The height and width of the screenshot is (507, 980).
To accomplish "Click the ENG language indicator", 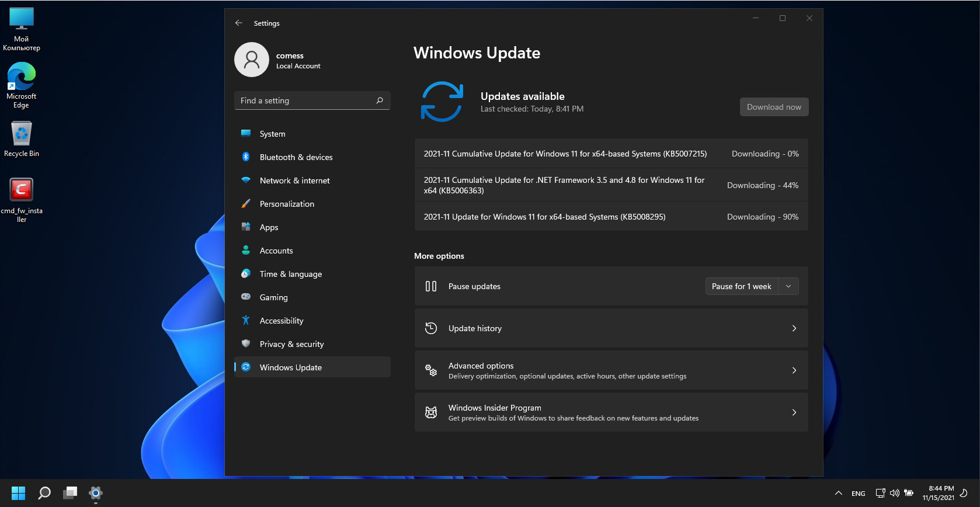I will tap(859, 494).
